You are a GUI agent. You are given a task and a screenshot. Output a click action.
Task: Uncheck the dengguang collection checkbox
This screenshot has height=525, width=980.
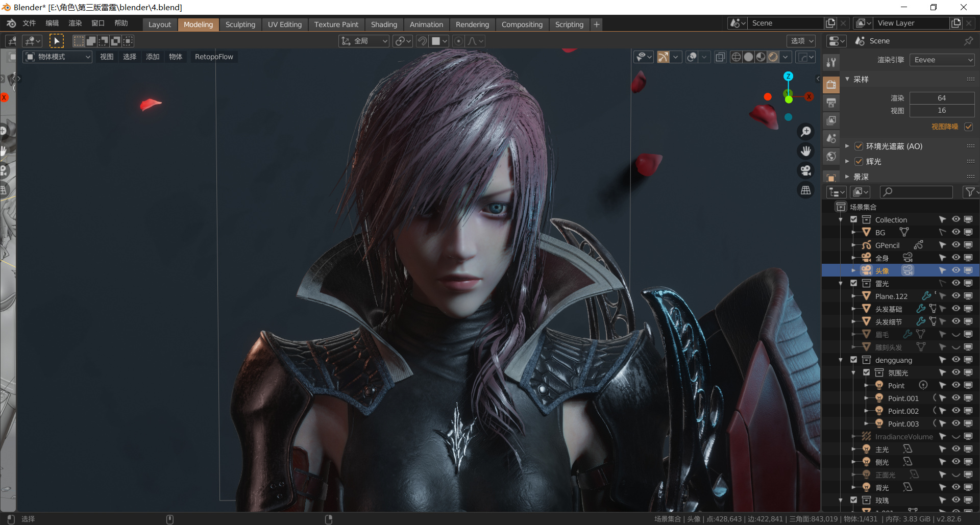tap(853, 360)
